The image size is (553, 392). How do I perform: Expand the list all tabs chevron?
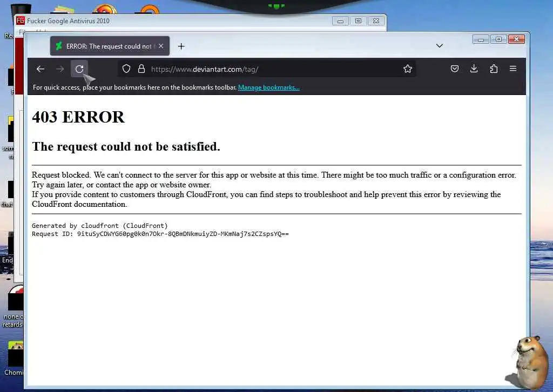[x=440, y=46]
